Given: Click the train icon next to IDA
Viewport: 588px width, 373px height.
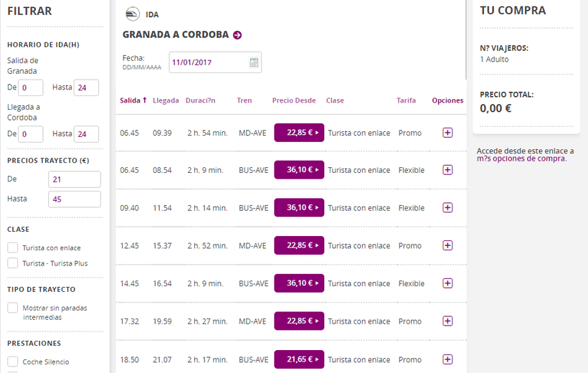Looking at the screenshot, I should [133, 14].
